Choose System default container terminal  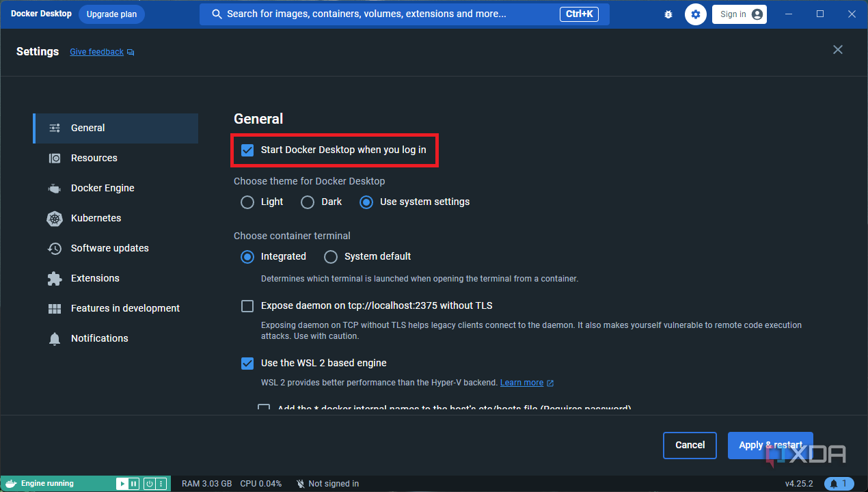click(x=331, y=257)
